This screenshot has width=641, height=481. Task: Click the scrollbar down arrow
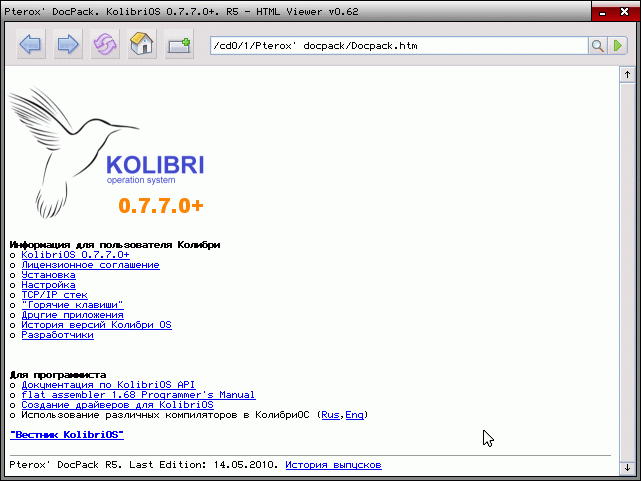click(628, 468)
